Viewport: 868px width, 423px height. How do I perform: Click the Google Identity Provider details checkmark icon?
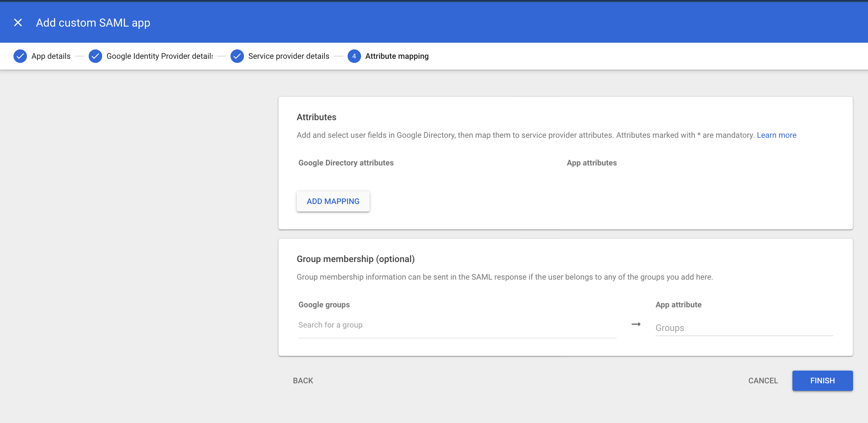tap(96, 56)
